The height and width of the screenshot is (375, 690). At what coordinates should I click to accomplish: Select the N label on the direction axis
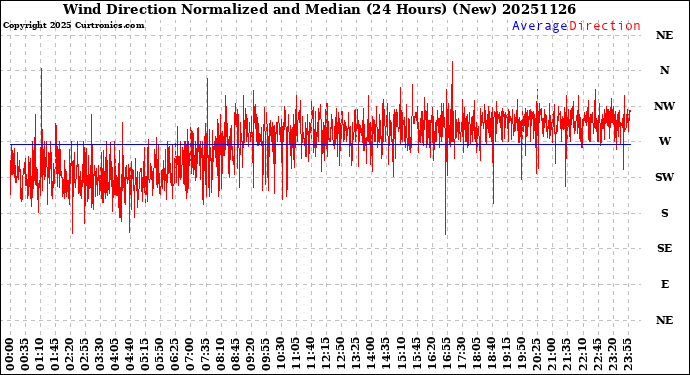coord(664,70)
